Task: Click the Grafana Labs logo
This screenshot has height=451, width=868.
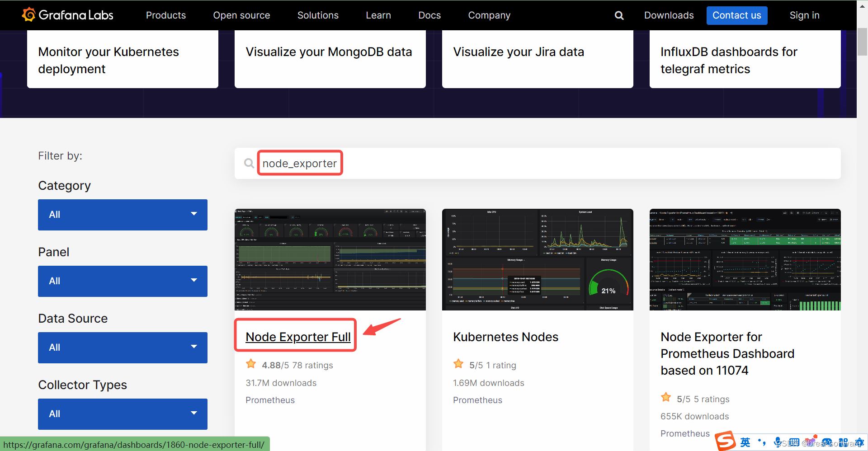Action: [x=67, y=15]
